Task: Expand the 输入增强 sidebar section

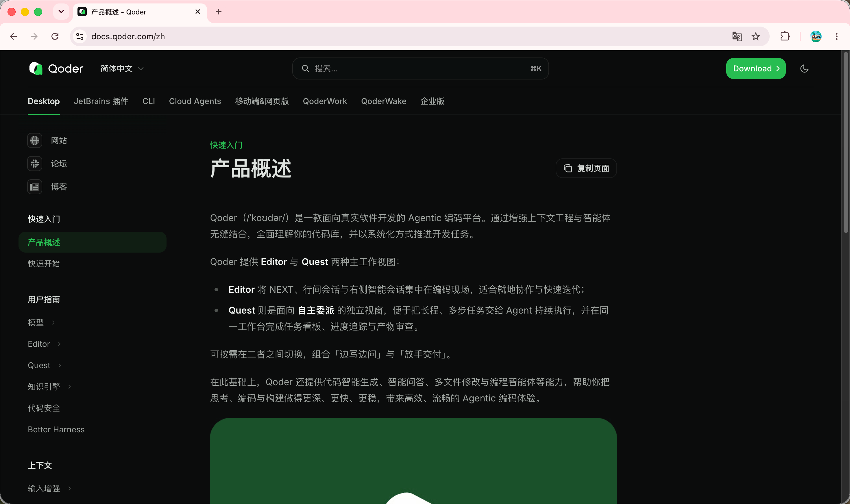Action: tap(50, 488)
